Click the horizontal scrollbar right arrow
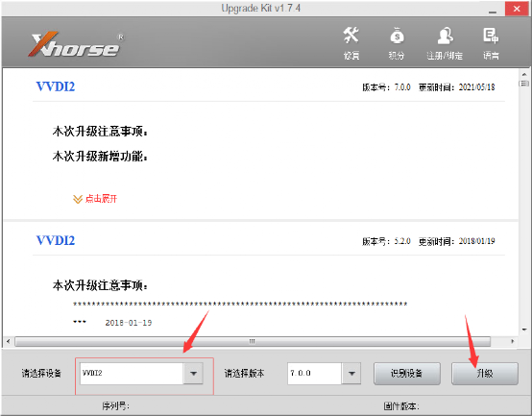Viewport: 532px width, 416px height. click(x=513, y=341)
